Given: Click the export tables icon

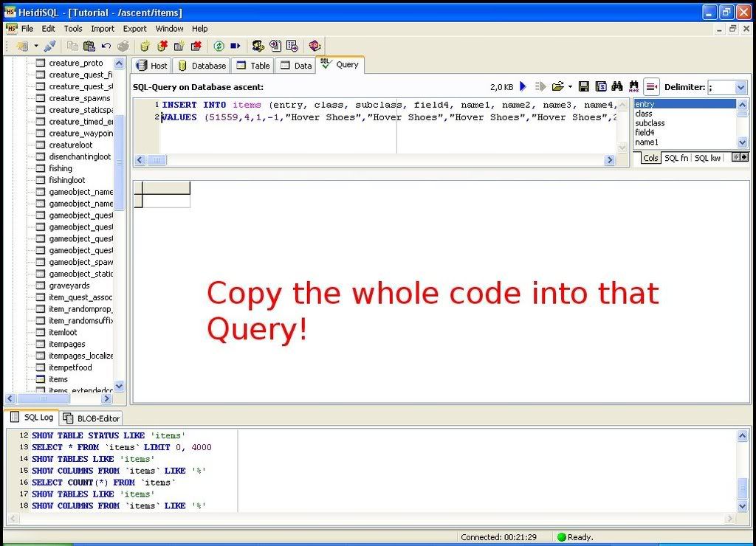Looking at the screenshot, I should [292, 46].
